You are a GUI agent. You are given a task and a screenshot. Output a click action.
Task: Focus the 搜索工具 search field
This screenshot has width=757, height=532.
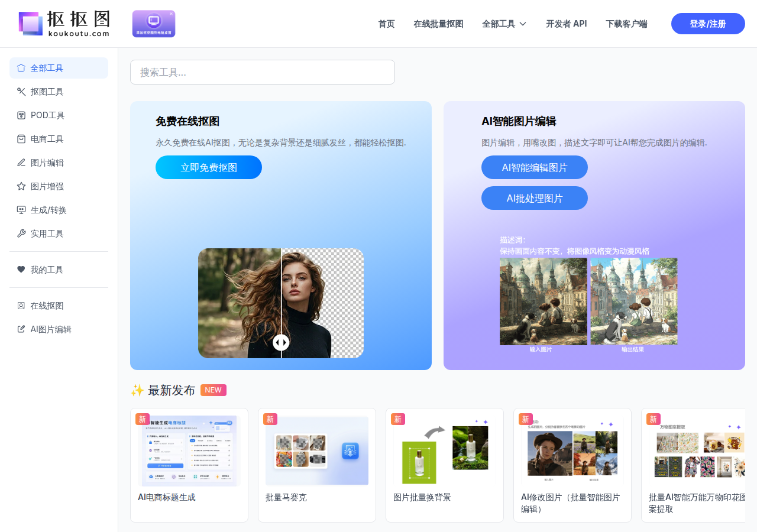click(x=263, y=72)
